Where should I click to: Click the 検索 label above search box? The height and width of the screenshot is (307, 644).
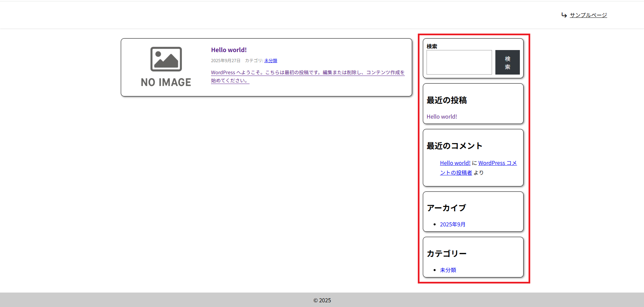pos(432,46)
